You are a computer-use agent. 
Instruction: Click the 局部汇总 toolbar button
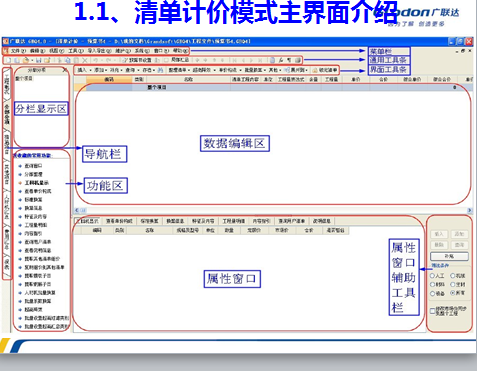[x=177, y=60]
